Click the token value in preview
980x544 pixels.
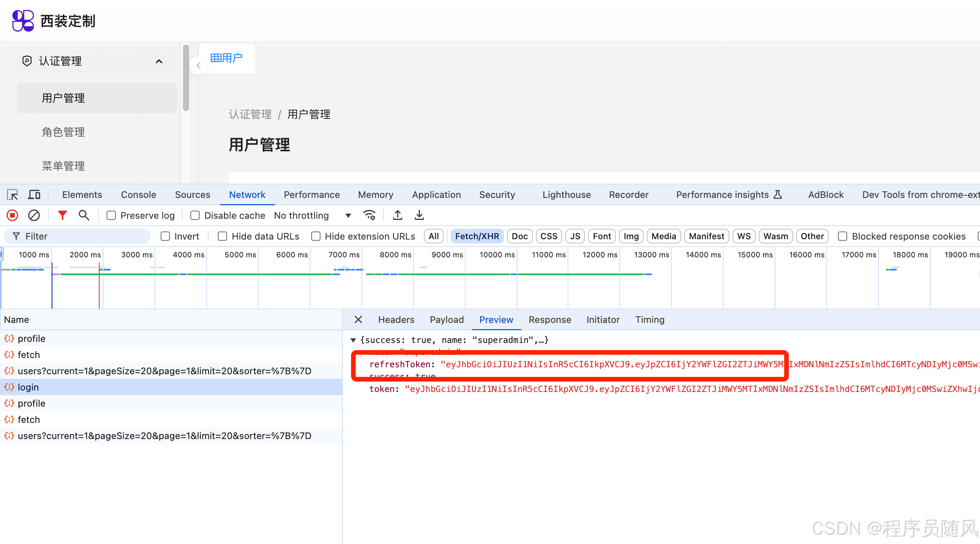coord(692,389)
